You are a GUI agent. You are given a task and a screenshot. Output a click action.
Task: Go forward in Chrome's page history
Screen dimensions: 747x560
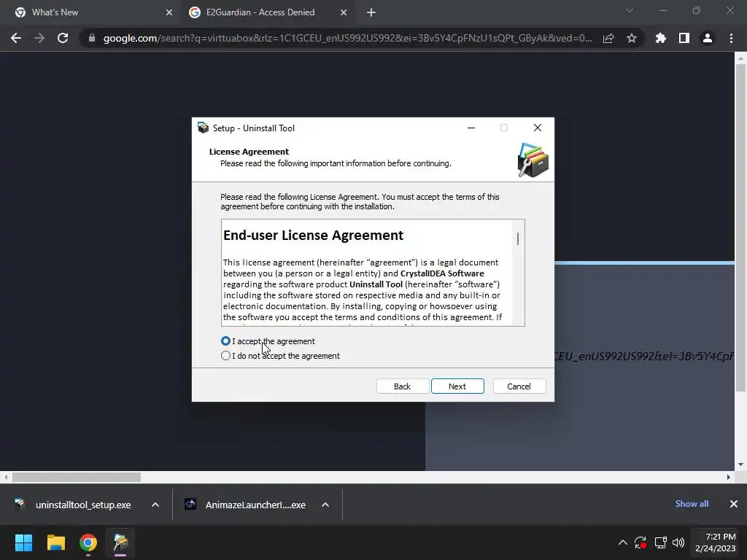(39, 38)
